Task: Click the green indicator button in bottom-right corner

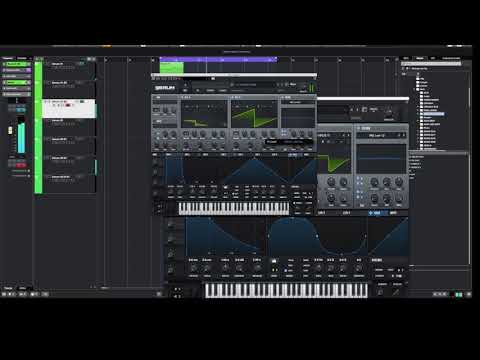Action: 459,295
